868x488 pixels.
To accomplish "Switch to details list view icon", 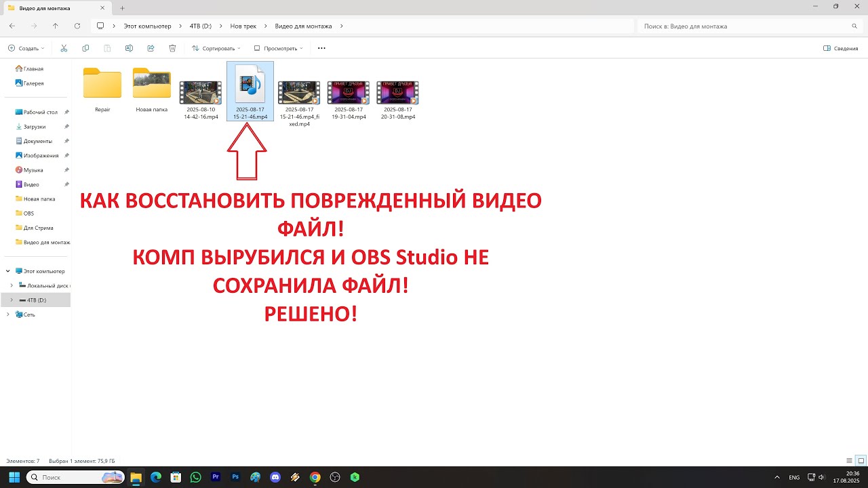I will click(849, 461).
